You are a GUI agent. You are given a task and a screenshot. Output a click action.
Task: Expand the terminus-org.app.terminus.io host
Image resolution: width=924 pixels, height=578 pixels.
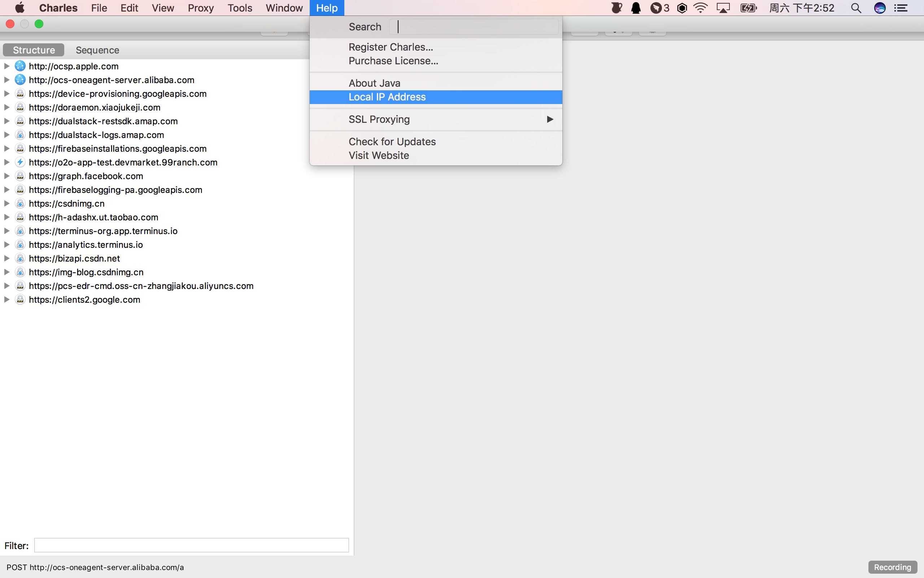(6, 231)
